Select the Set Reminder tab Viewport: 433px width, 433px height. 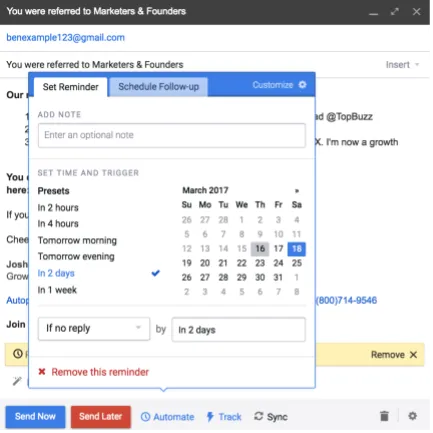tap(71, 87)
